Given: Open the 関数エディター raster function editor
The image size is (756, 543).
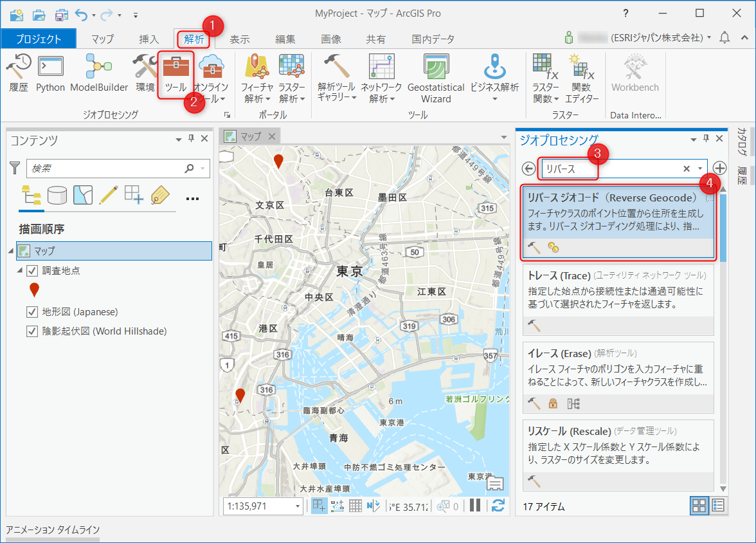Looking at the screenshot, I should click(581, 78).
